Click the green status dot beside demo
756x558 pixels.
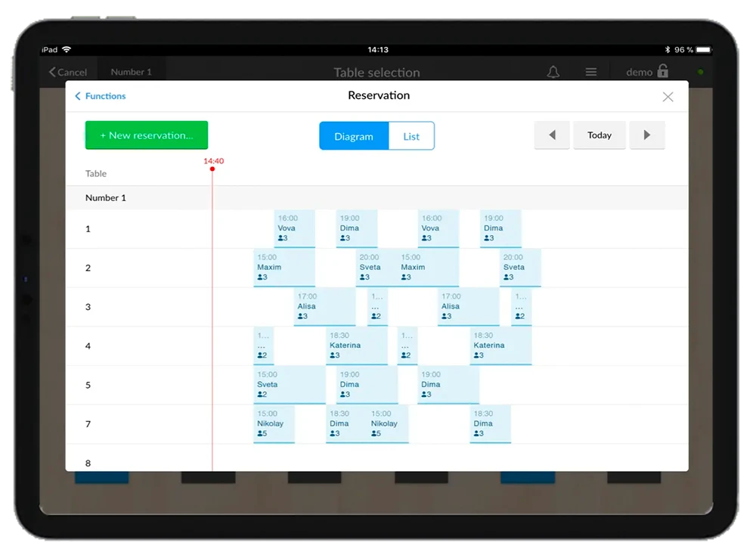[x=701, y=72]
